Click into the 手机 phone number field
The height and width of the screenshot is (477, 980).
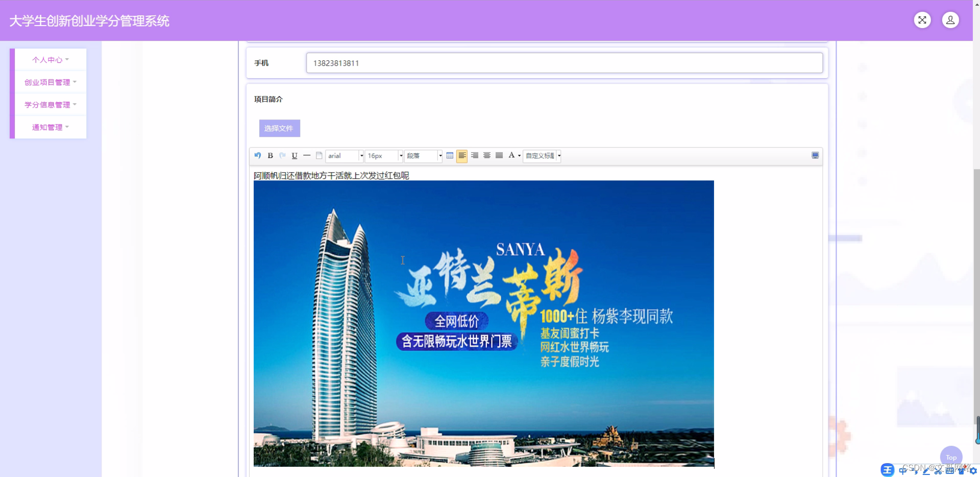565,63
